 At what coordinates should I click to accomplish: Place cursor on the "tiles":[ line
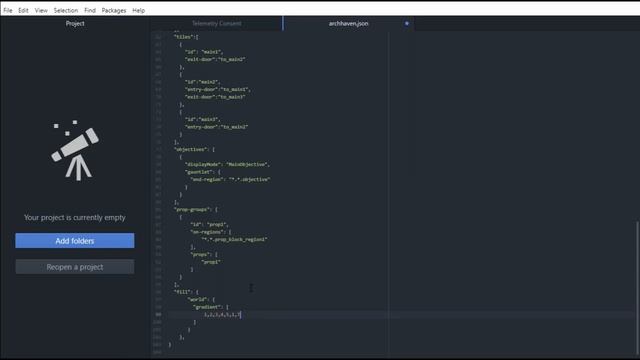pos(186,37)
